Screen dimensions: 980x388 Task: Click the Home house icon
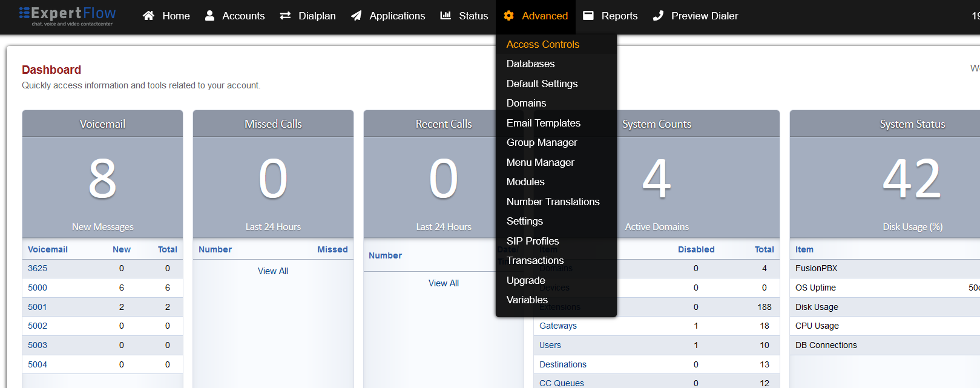tap(148, 16)
